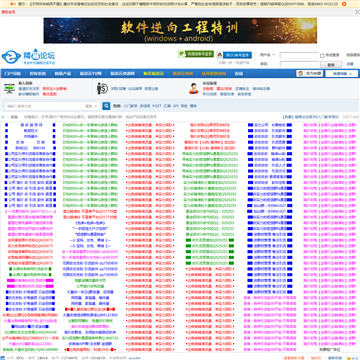
Task: Open the first tab in blue nav bar
Action: [13, 74]
